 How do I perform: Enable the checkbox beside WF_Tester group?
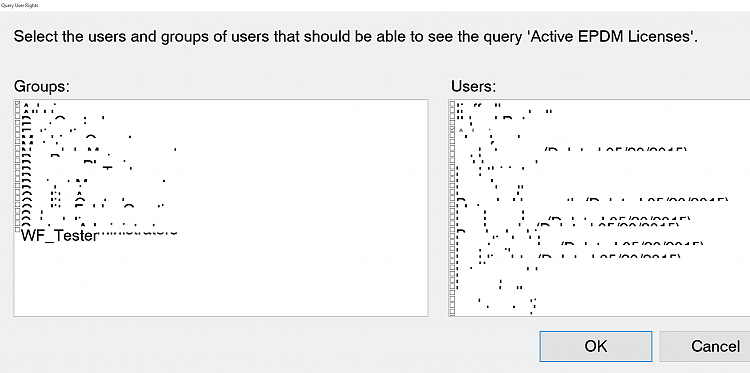coord(18,231)
